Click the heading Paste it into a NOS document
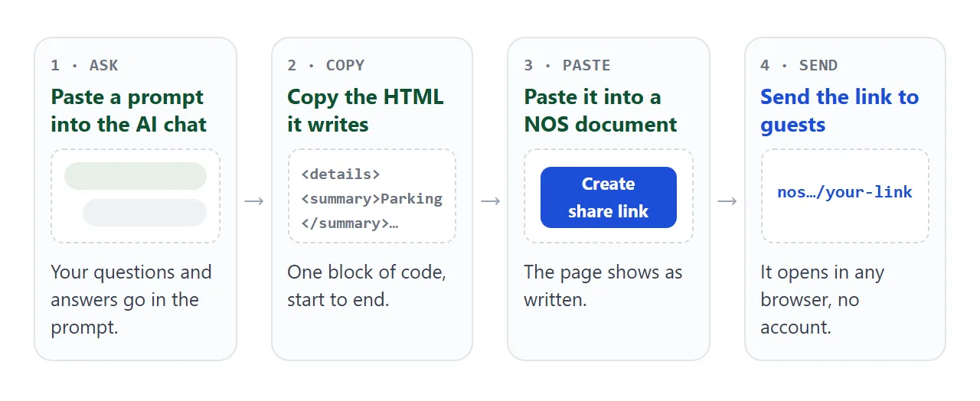980x401 pixels. (x=601, y=111)
